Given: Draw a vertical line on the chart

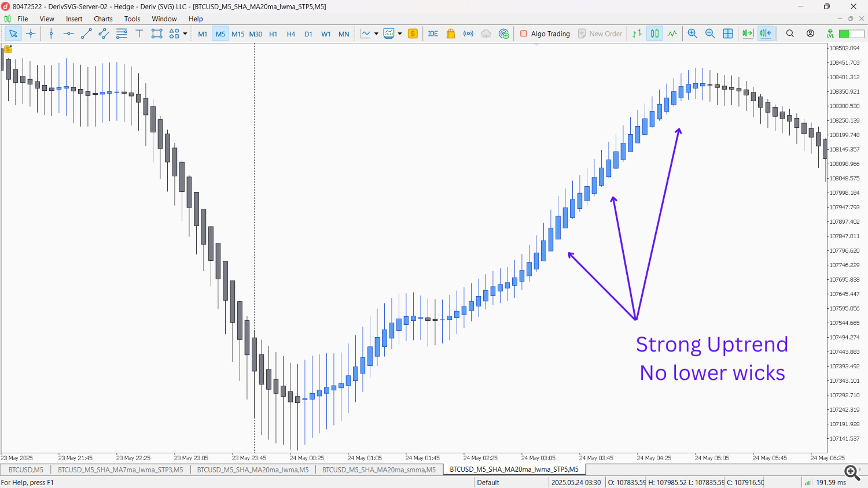Looking at the screenshot, I should (x=51, y=34).
